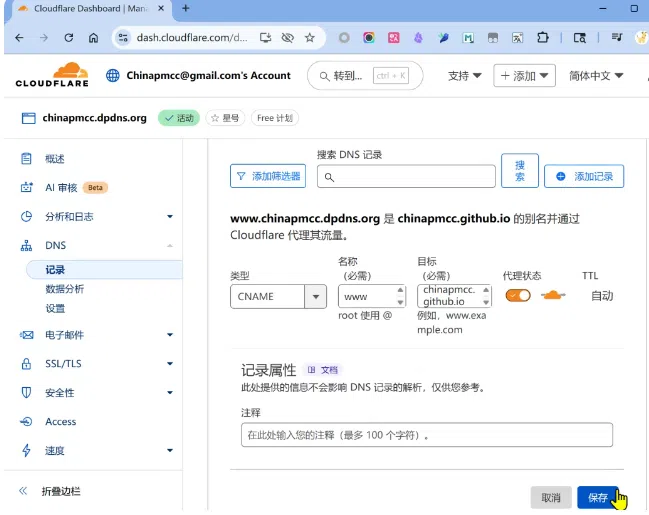Click 取消 cancel button
649x515 pixels.
551,498
